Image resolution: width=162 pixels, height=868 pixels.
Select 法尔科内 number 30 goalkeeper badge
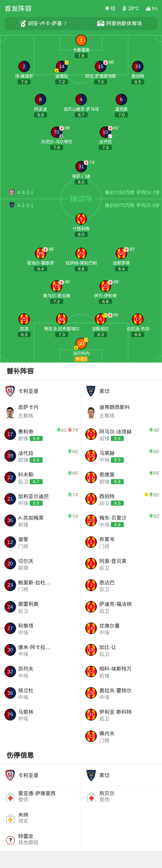[81, 344]
